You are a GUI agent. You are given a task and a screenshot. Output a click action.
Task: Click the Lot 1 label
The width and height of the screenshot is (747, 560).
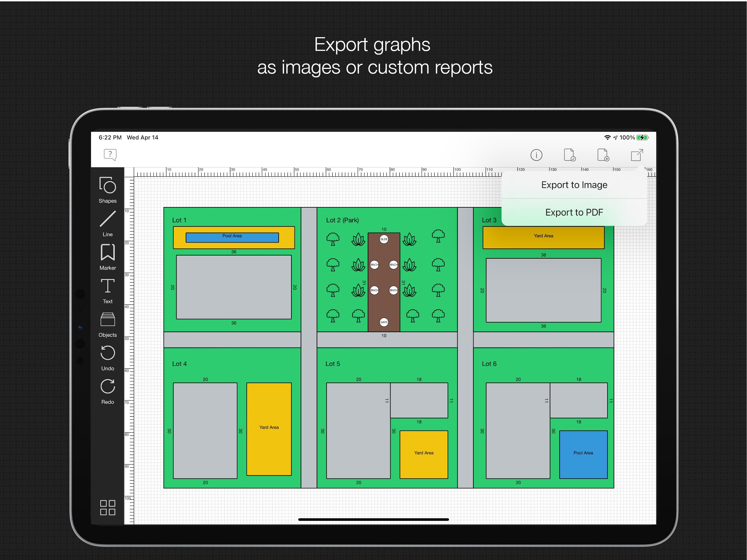click(x=179, y=220)
